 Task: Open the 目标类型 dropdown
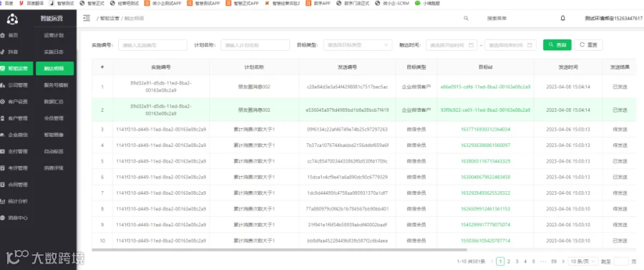coord(358,45)
